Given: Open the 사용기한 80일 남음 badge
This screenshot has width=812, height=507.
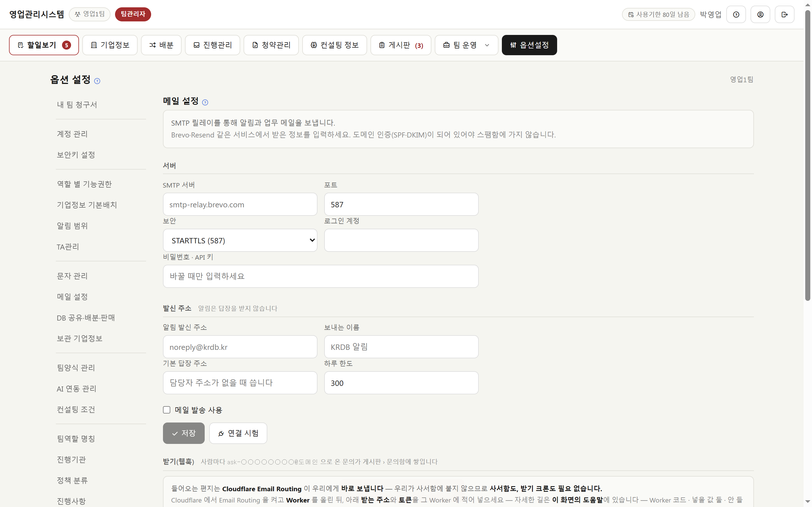Looking at the screenshot, I should click(658, 14).
